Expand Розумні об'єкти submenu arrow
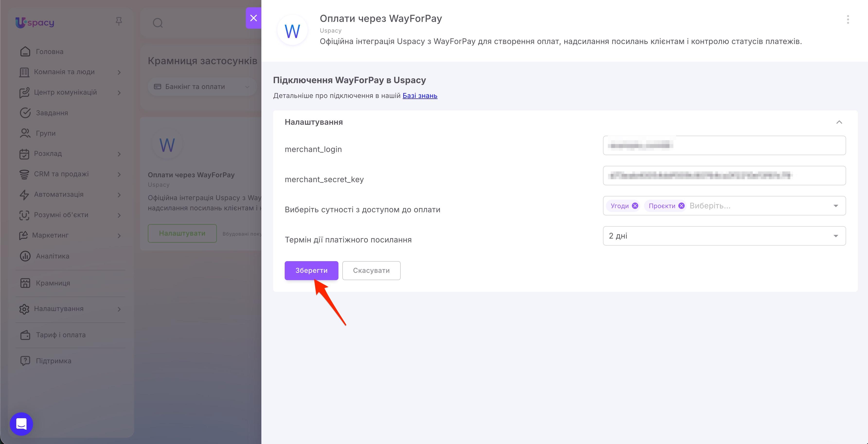 tap(119, 215)
